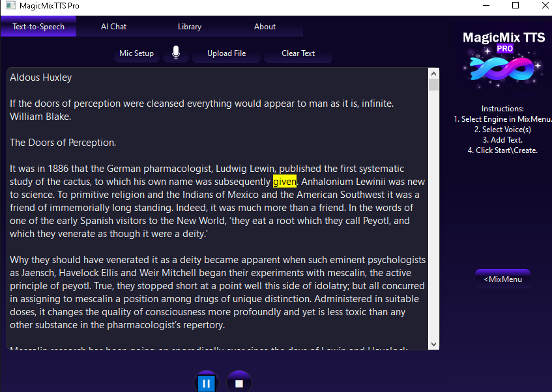Click the 'Aldous Huxley' heading line

(41, 77)
